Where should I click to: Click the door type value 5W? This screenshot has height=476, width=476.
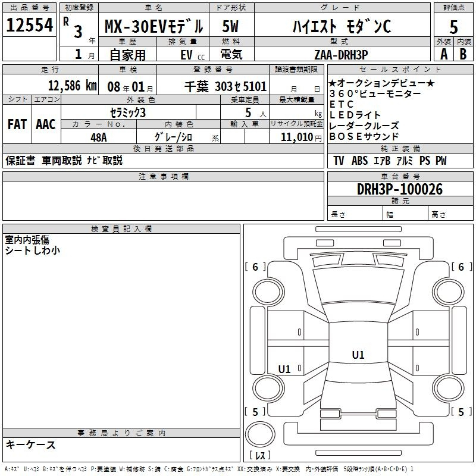click(x=230, y=26)
